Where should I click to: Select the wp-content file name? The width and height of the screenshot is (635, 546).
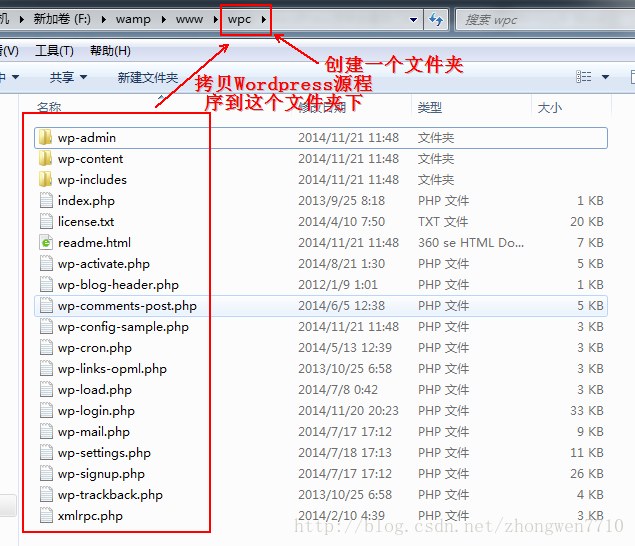click(x=90, y=159)
